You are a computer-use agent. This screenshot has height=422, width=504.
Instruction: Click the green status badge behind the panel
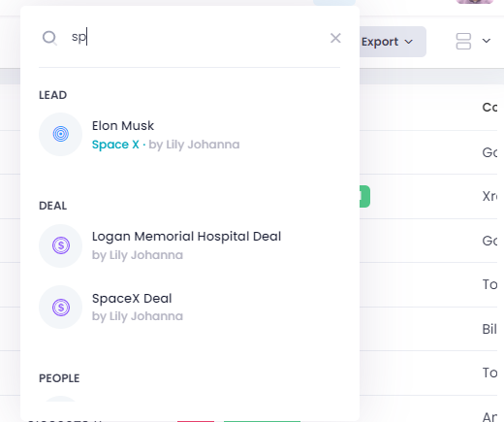click(x=364, y=196)
